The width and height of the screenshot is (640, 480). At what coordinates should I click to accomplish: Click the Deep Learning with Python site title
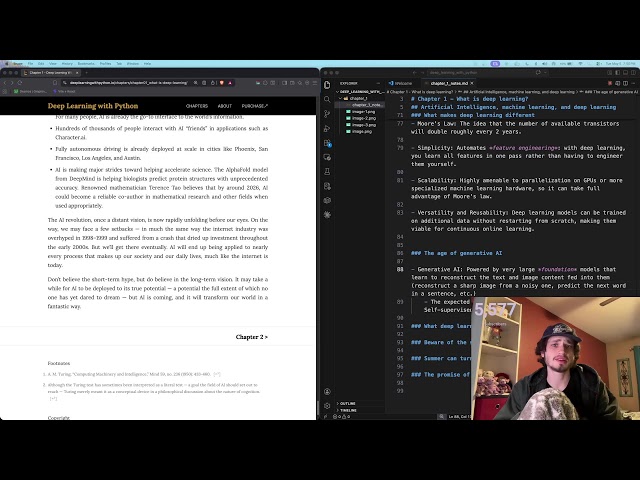pos(93,106)
